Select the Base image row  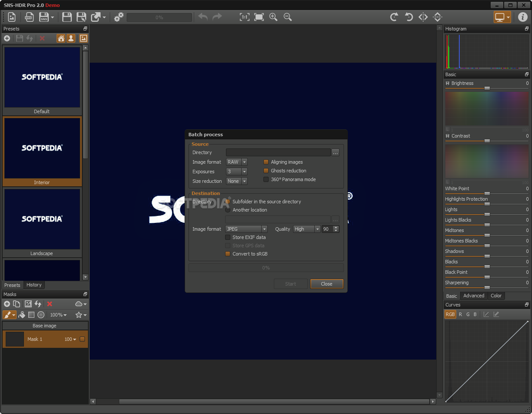[45, 326]
